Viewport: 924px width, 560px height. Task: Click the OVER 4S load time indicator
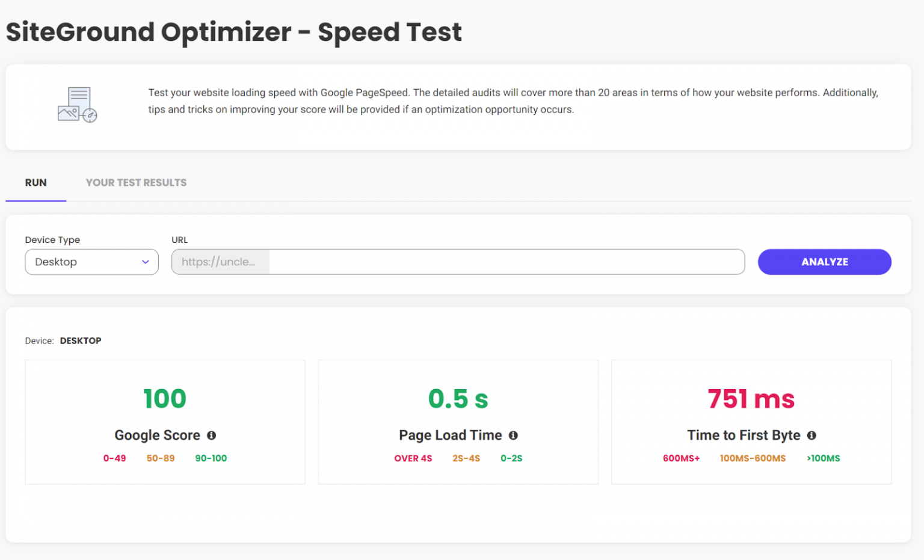coord(413,458)
